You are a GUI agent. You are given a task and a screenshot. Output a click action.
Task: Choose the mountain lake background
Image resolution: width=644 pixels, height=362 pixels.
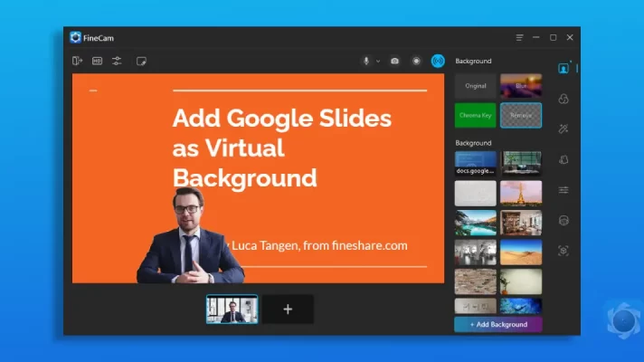(475, 223)
